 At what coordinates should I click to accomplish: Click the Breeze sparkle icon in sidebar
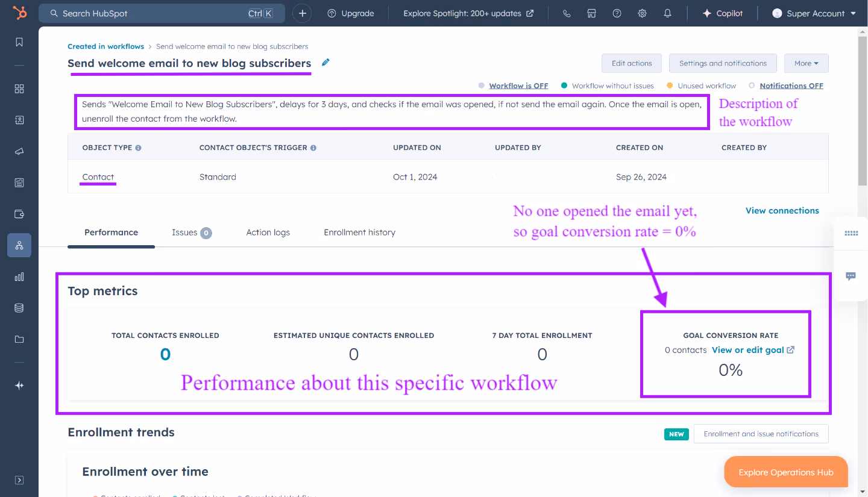click(19, 385)
